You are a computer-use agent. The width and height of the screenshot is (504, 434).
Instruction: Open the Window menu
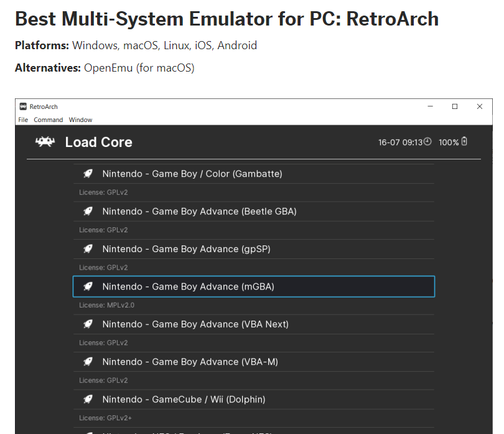tap(80, 120)
